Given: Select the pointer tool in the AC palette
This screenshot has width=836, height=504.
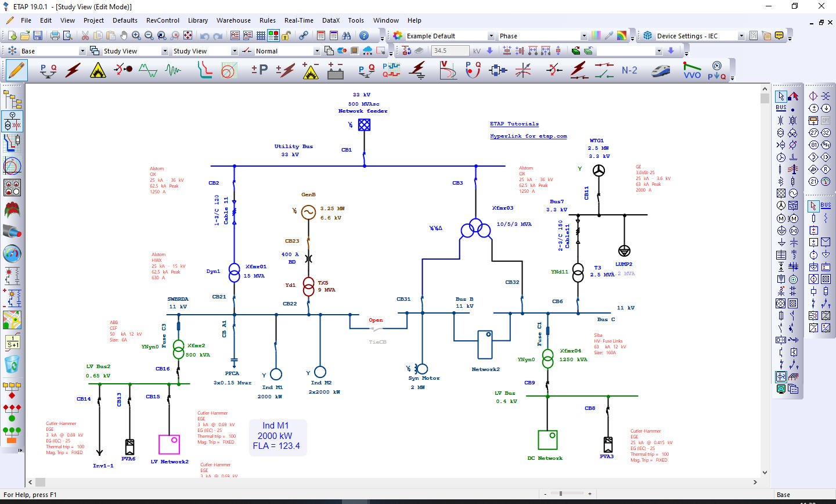Looking at the screenshot, I should pos(781,96).
